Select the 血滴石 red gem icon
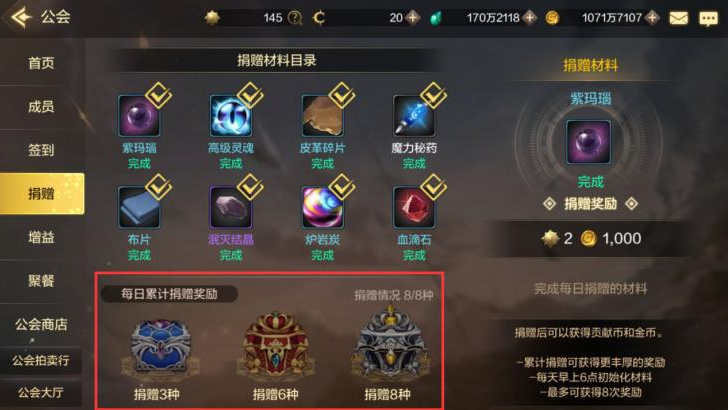This screenshot has width=728, height=410. 414,208
